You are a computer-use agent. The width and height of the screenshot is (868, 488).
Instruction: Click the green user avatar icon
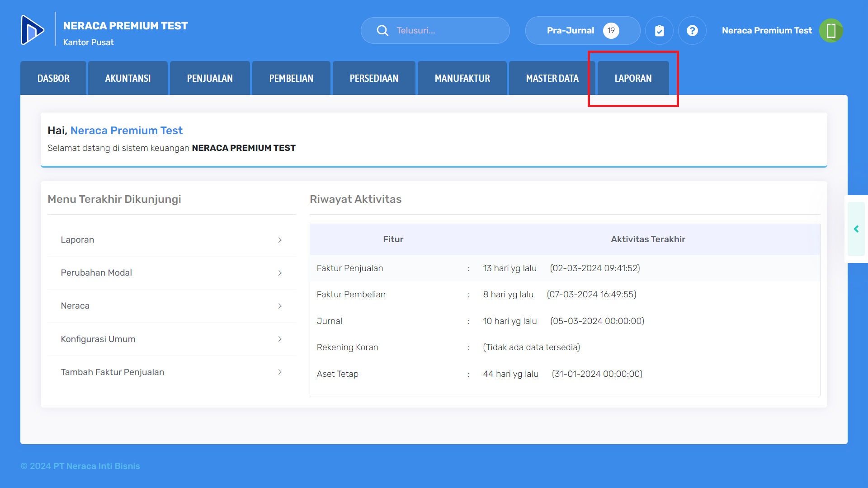[831, 30]
